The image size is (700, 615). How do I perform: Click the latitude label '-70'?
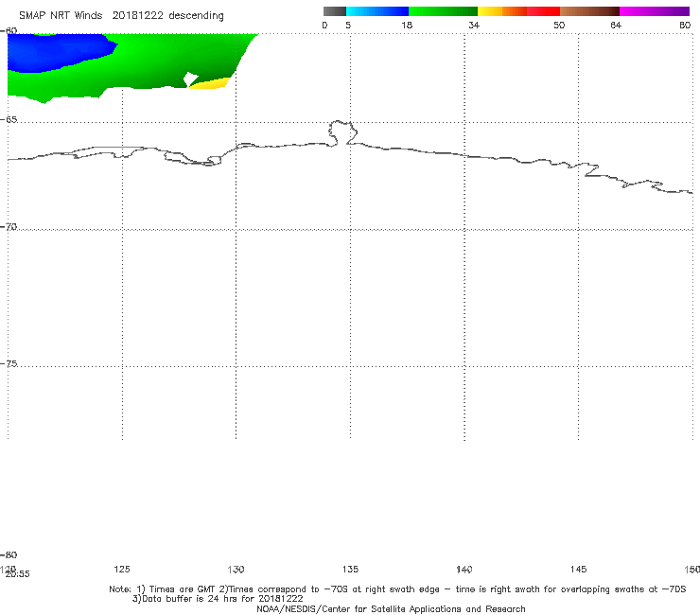point(9,227)
